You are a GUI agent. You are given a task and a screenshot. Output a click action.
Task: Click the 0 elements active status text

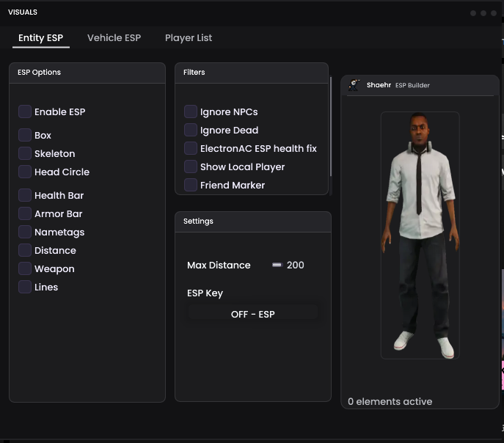390,401
